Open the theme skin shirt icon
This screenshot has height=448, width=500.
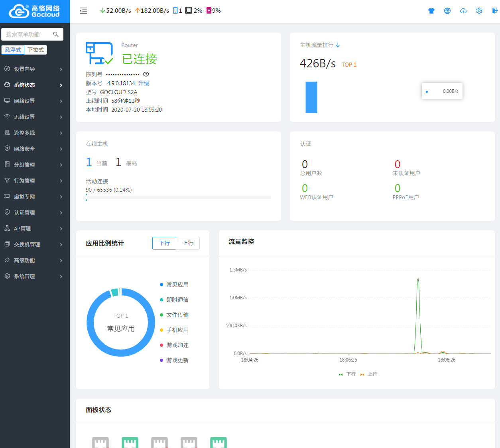[x=431, y=11]
